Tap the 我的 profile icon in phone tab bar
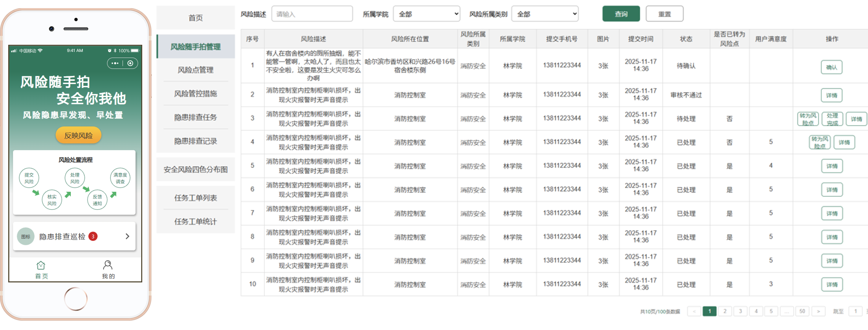 click(108, 266)
